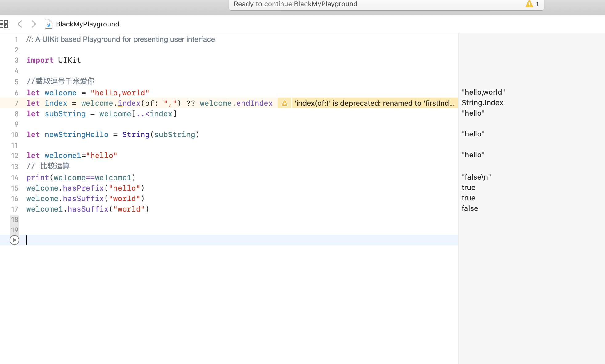Click the warning indicator in activity view

tap(528, 4)
